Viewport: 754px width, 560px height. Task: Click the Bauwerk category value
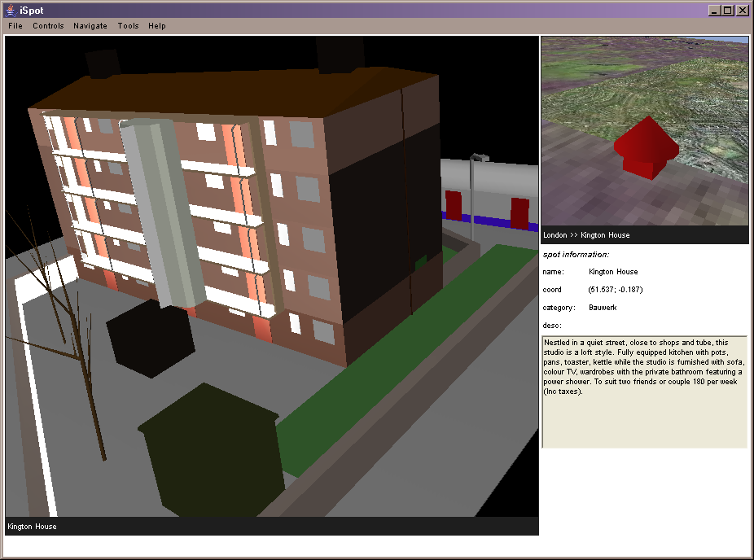pos(603,308)
